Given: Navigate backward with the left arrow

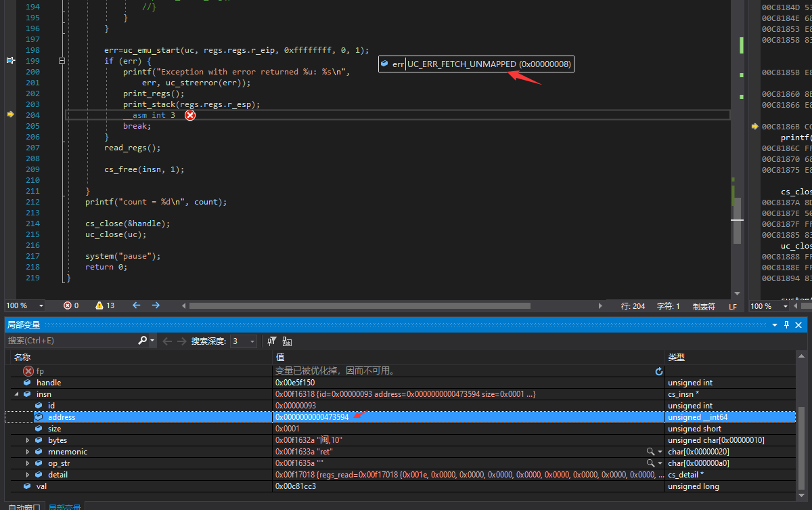Looking at the screenshot, I should (137, 305).
